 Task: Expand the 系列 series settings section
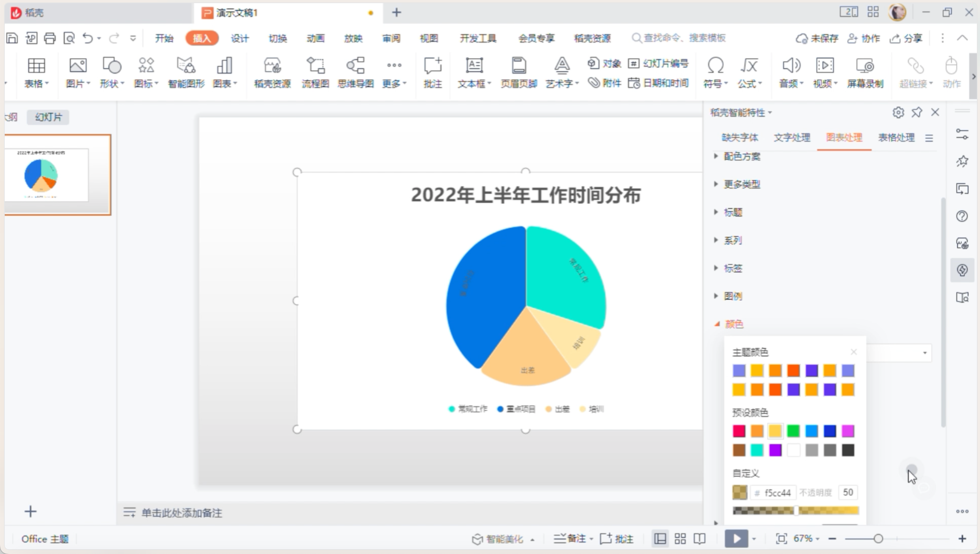[x=732, y=240]
